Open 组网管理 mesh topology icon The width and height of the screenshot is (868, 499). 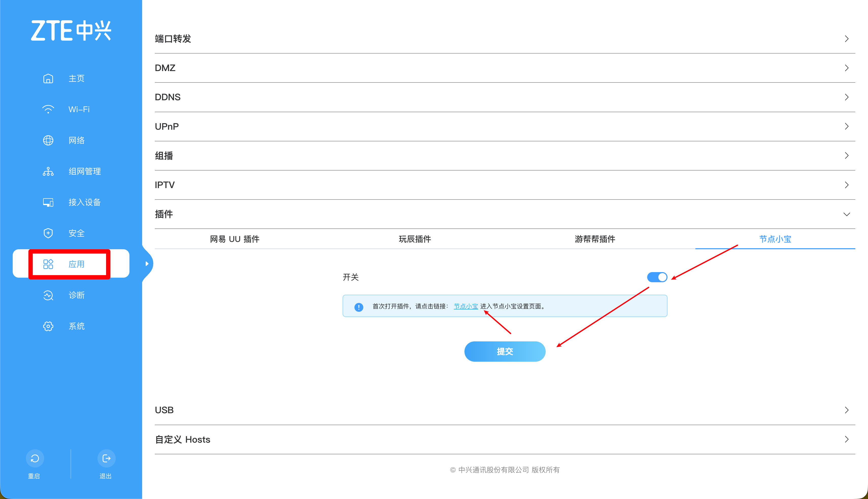pos(48,171)
